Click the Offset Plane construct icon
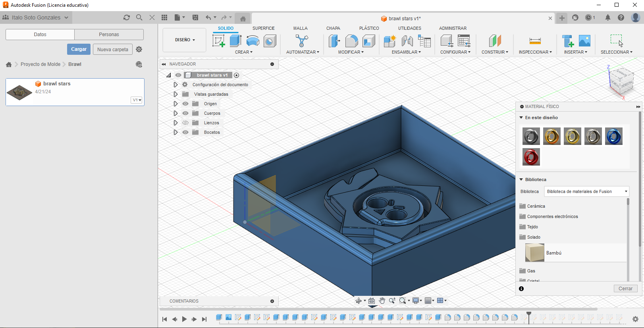Image resolution: width=644 pixels, height=328 pixels. (495, 41)
